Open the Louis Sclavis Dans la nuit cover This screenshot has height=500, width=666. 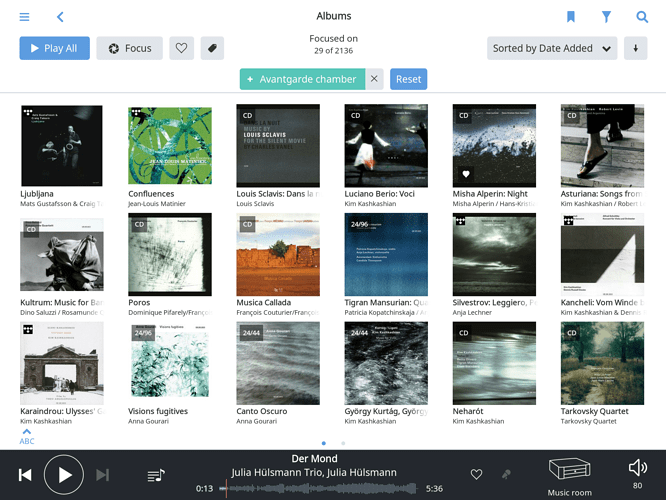coord(278,146)
